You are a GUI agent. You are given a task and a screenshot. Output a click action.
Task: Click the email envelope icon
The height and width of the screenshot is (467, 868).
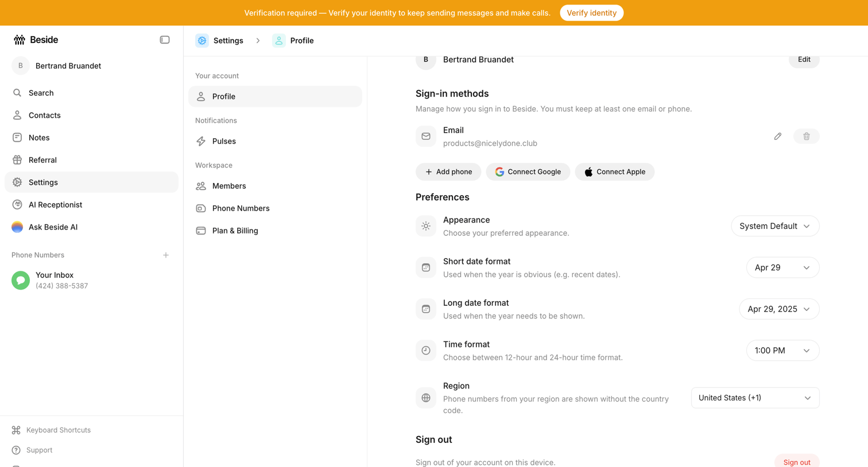pos(426,137)
